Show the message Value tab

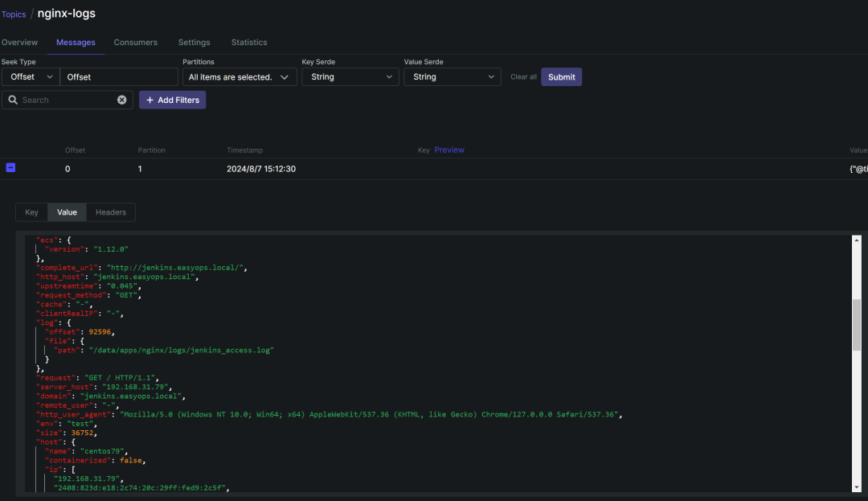pyautogui.click(x=67, y=212)
